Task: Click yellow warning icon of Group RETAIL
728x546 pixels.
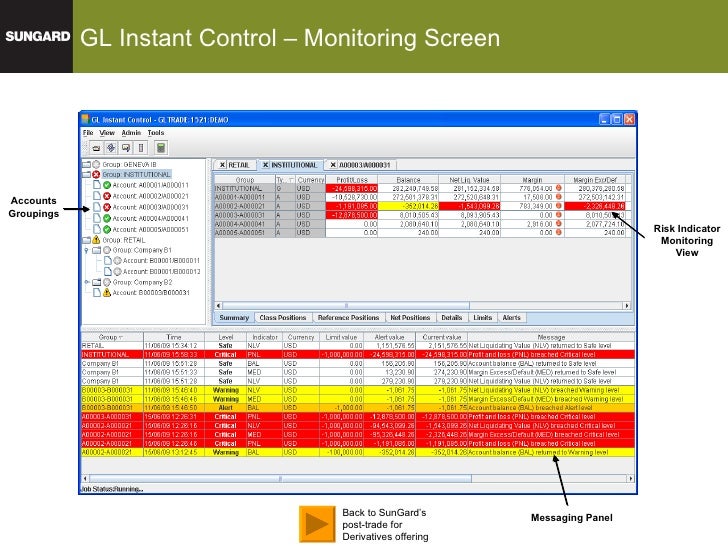Action: (96, 240)
